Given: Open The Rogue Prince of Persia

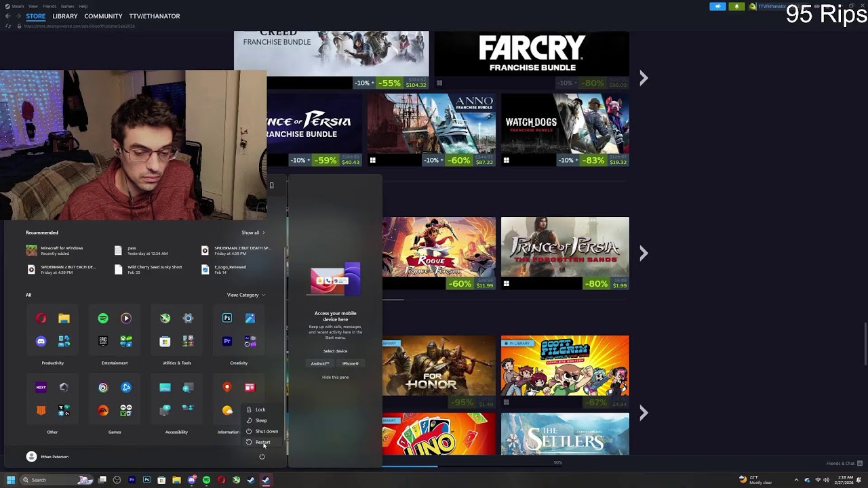Looking at the screenshot, I should click(x=439, y=253).
